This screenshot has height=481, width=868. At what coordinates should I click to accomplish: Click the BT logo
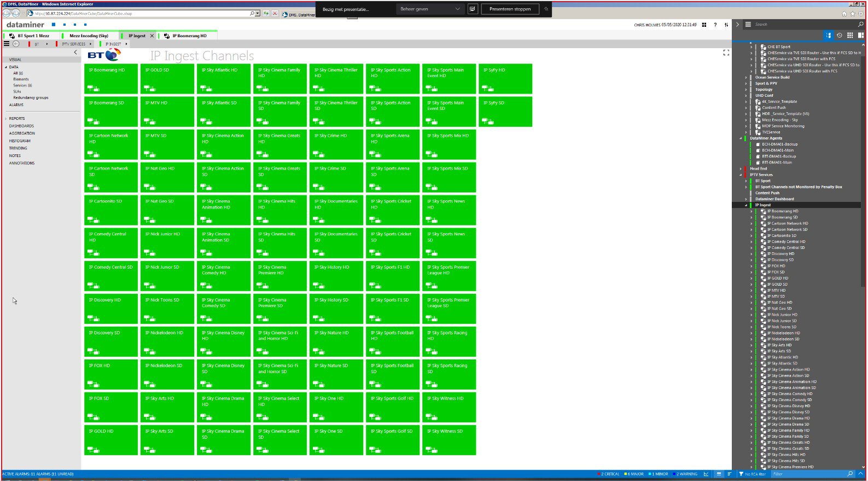(x=104, y=55)
